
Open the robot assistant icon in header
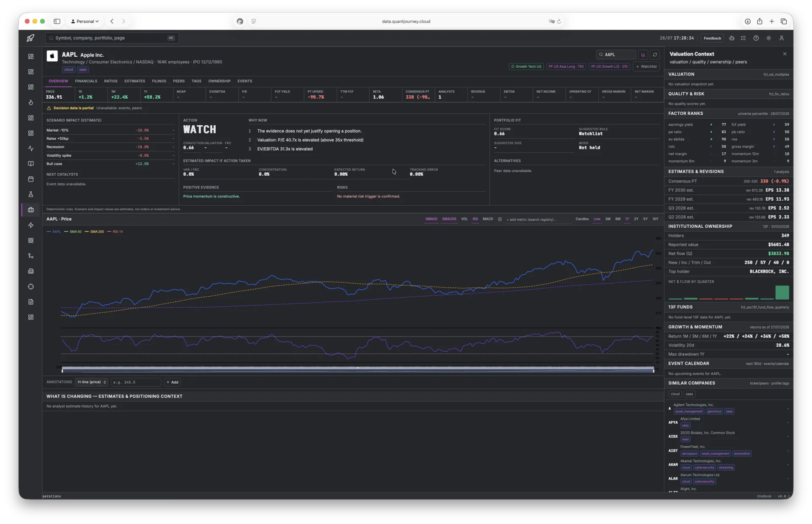point(732,38)
